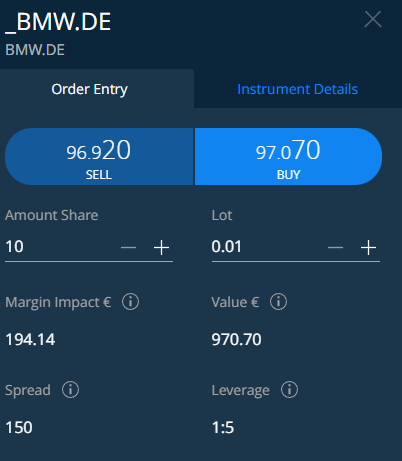Click the Spread value 150
The width and height of the screenshot is (402, 461).
(x=19, y=428)
